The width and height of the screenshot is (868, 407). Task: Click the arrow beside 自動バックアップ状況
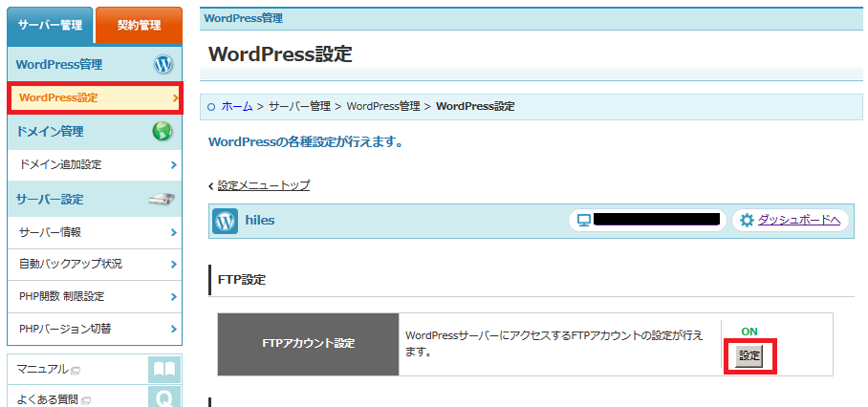point(174,265)
